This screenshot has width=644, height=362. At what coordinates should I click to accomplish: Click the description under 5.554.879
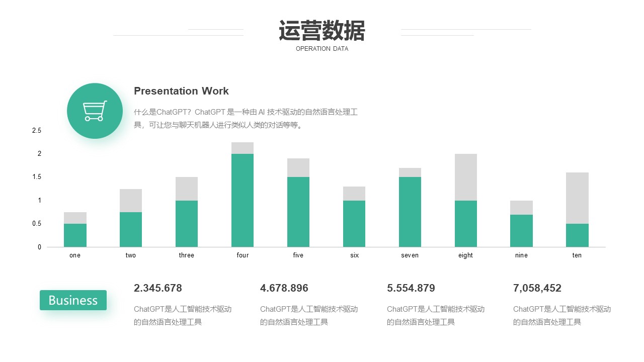436,316
